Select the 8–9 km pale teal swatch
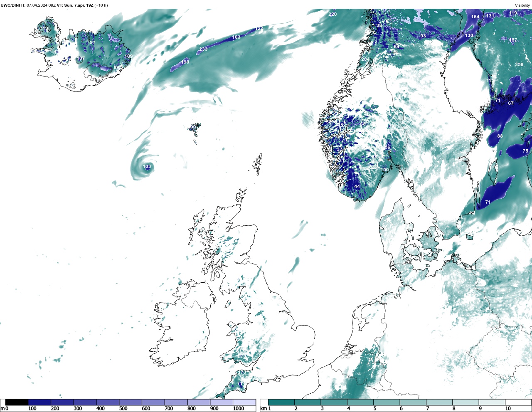 click(465, 402)
